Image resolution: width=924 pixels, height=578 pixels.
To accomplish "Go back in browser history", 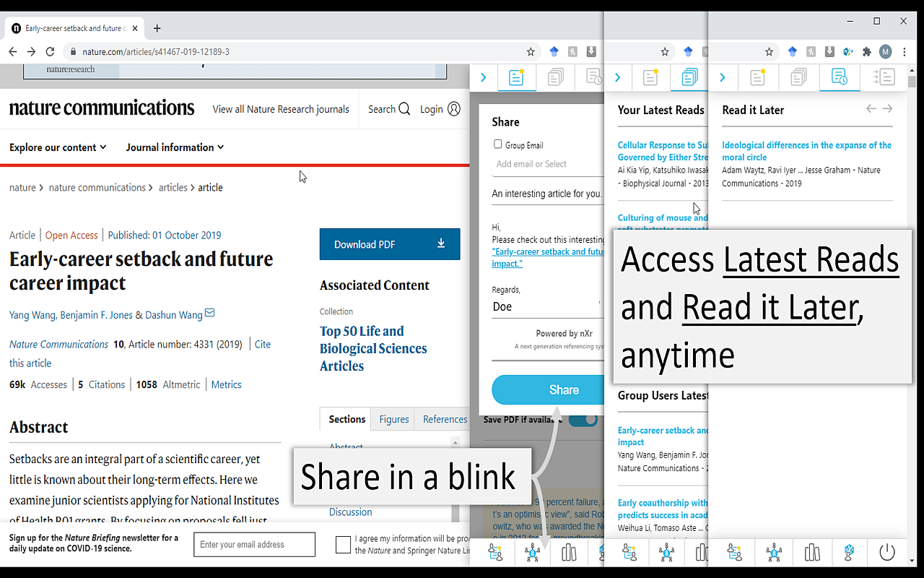I will pos(12,52).
